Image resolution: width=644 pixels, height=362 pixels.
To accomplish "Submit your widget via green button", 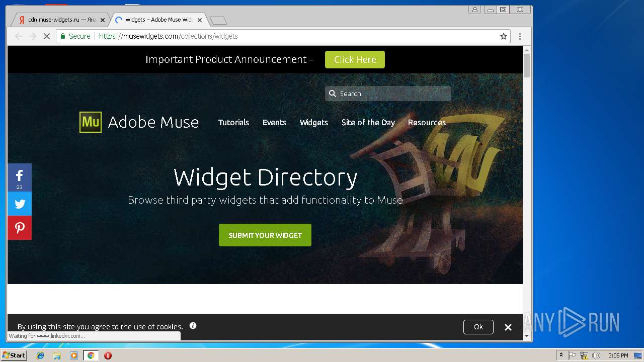I will pyautogui.click(x=265, y=235).
